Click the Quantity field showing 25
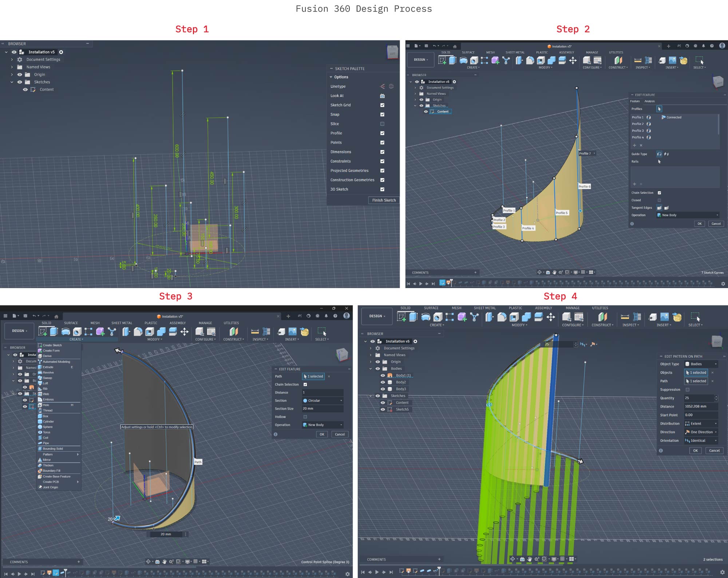The image size is (728, 578). pos(698,398)
